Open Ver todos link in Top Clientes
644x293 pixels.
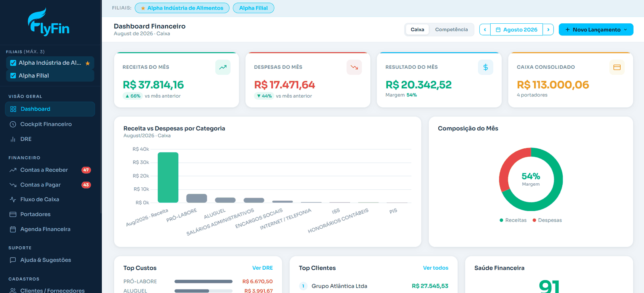pyautogui.click(x=436, y=268)
